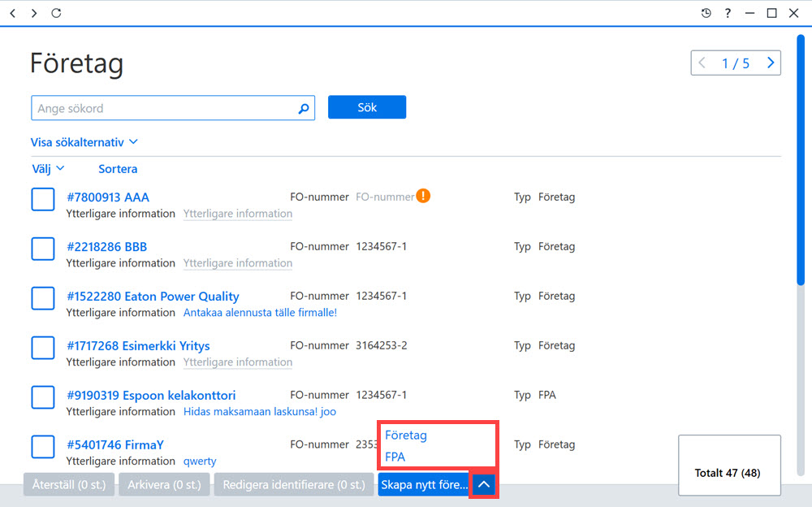Click the Sök button
Image resolution: width=812 pixels, height=507 pixels.
click(x=367, y=107)
